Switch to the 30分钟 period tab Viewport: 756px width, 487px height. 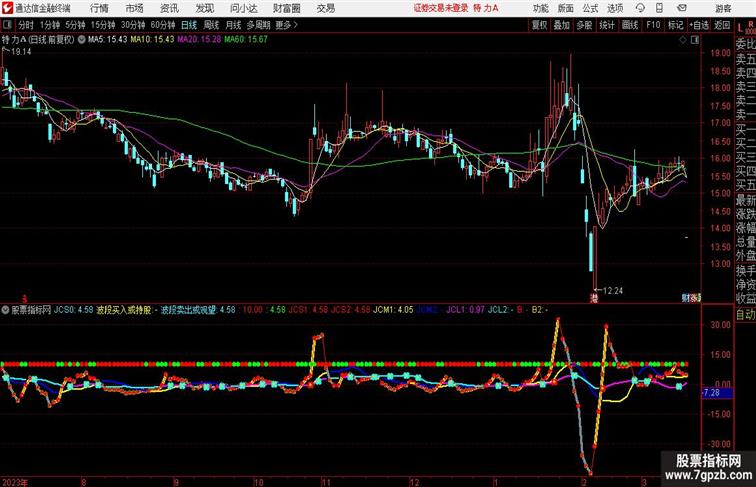click(x=133, y=25)
